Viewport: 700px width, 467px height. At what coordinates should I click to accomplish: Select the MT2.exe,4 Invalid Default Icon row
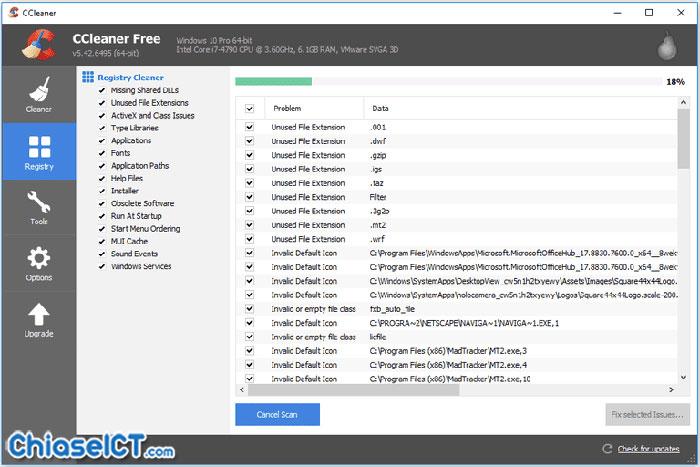point(456,365)
